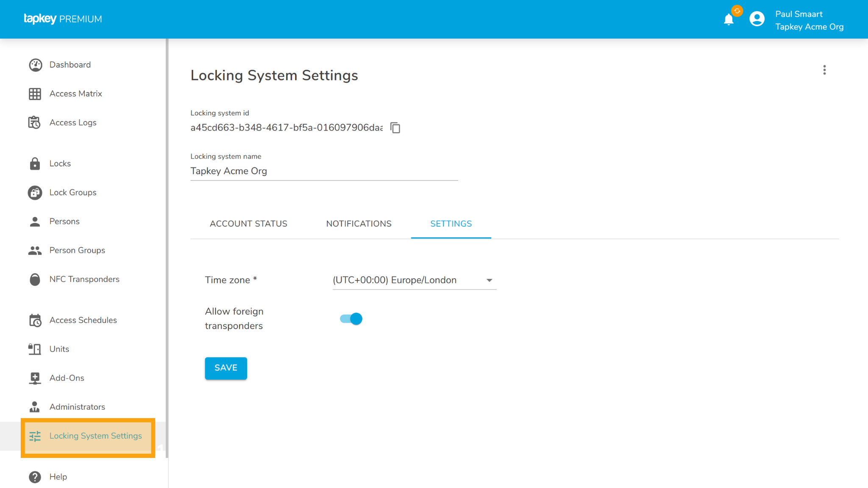Open Dashboard from the sidebar
The height and width of the screenshot is (488, 868).
click(70, 65)
